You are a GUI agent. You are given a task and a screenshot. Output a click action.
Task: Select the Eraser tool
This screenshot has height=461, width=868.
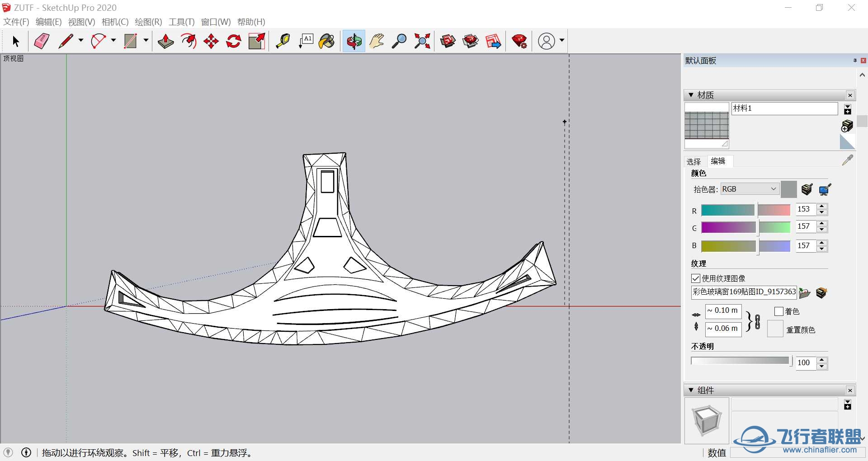[42, 41]
